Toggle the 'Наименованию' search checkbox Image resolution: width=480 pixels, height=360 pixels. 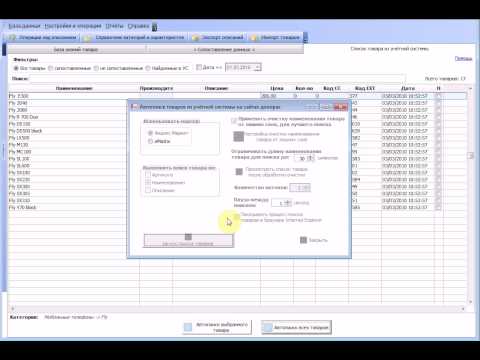tap(148, 182)
